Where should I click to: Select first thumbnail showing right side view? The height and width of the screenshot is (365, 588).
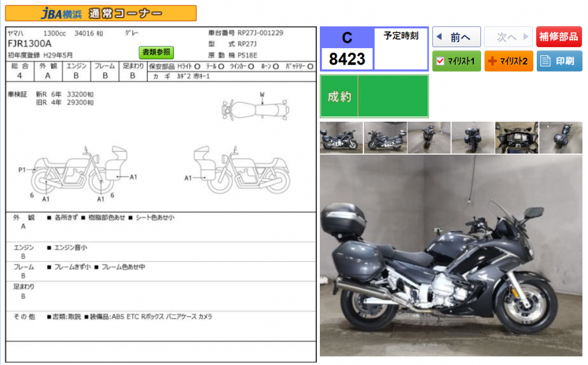tap(341, 138)
